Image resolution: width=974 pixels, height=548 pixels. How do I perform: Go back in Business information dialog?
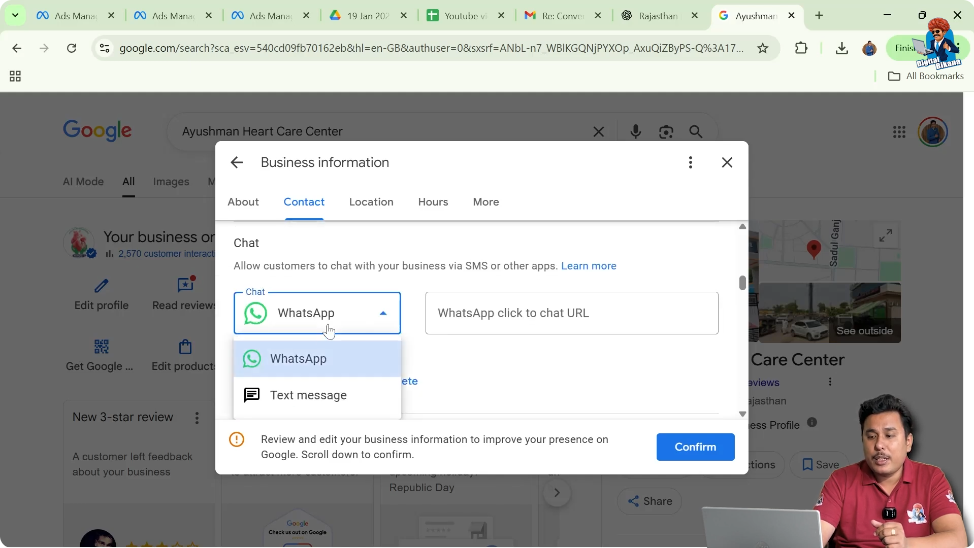(237, 162)
